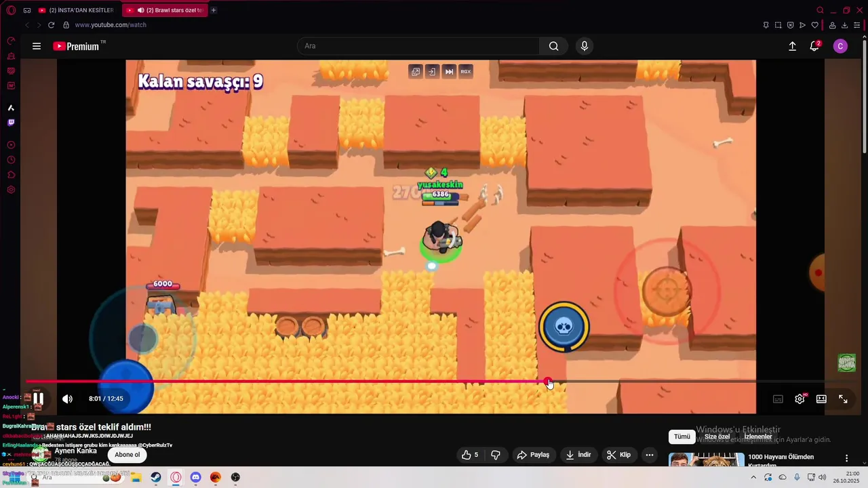Open video player settings gear
Screen dimensions: 868x488
point(800,399)
